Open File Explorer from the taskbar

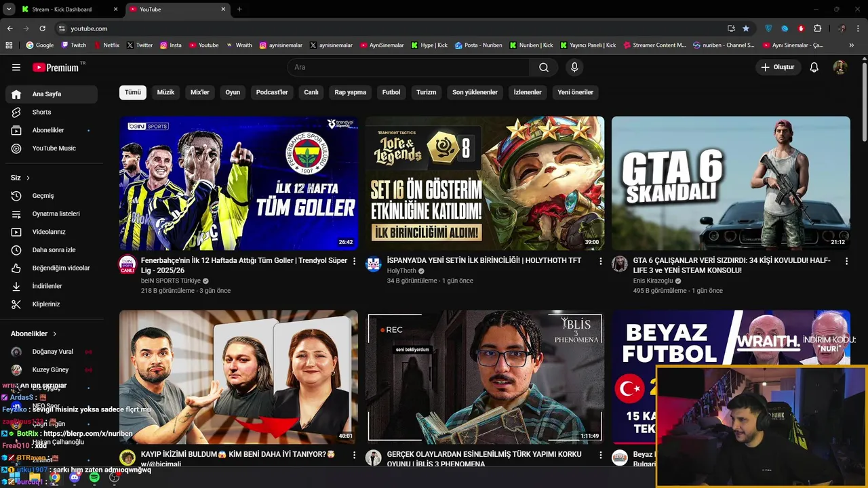pos(34,478)
